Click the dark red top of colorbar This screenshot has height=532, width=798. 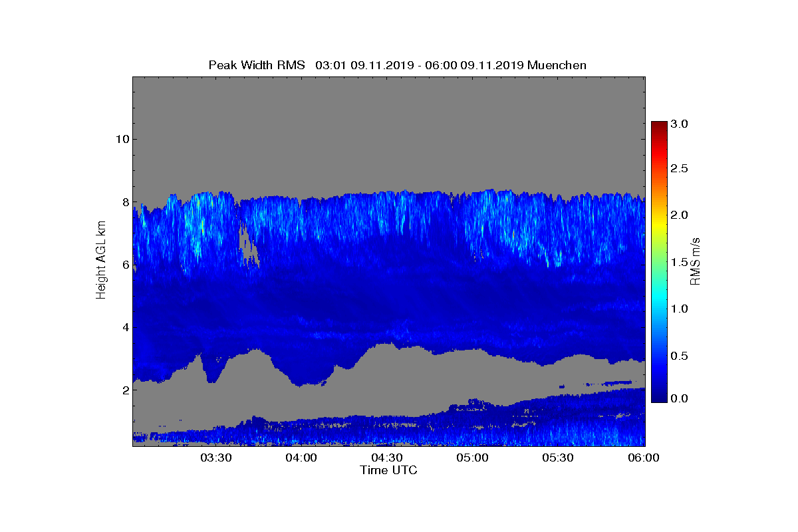[659, 126]
